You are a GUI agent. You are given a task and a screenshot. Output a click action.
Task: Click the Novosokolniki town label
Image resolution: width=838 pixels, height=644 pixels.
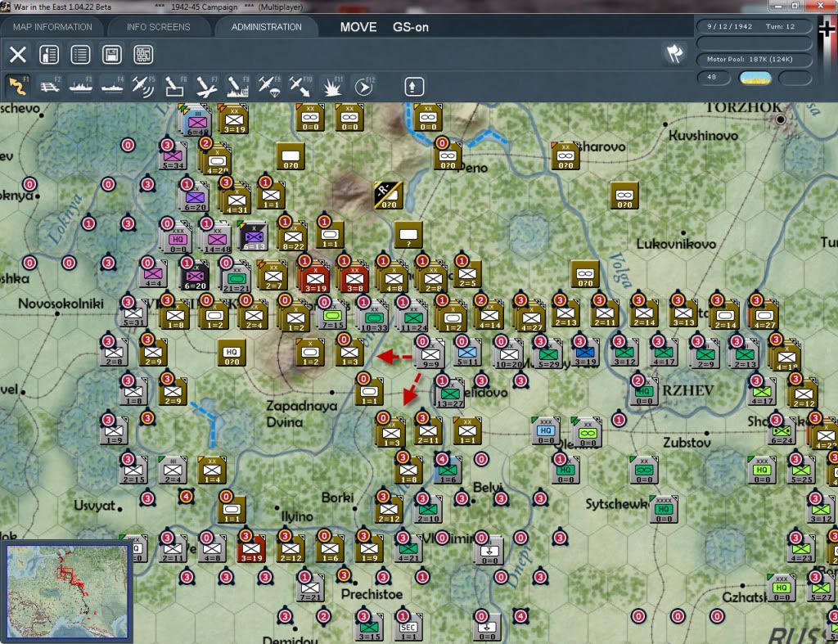click(x=61, y=304)
